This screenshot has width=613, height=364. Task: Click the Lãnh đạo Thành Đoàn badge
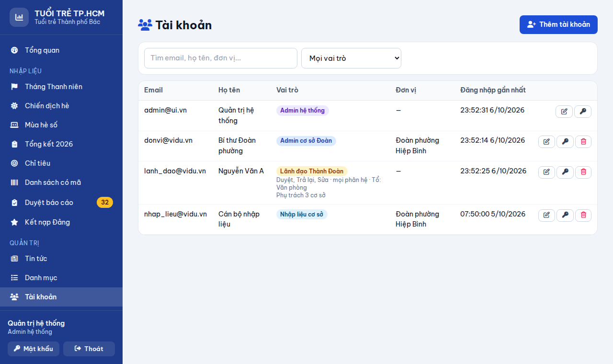[312, 171]
